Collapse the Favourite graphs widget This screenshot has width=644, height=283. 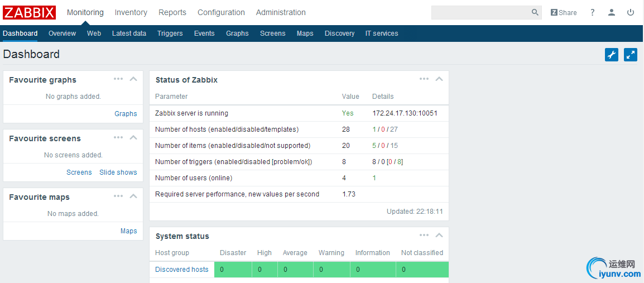(133, 79)
